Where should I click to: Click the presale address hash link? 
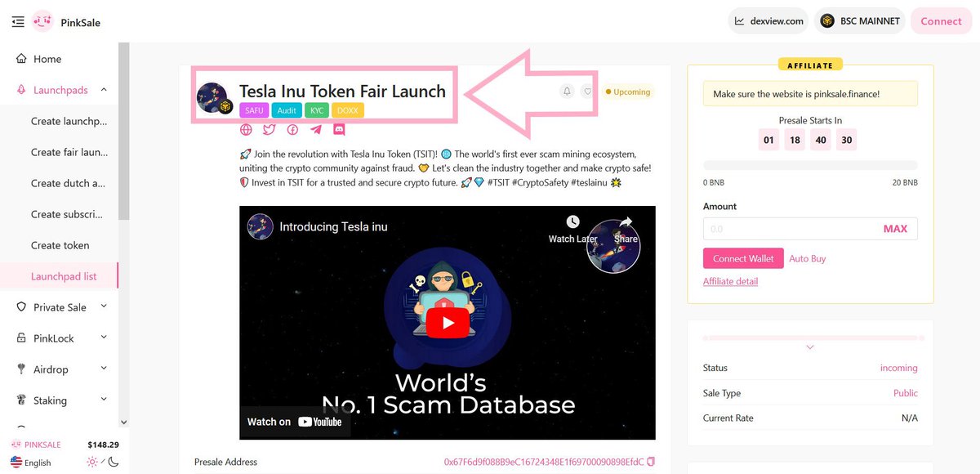point(543,462)
